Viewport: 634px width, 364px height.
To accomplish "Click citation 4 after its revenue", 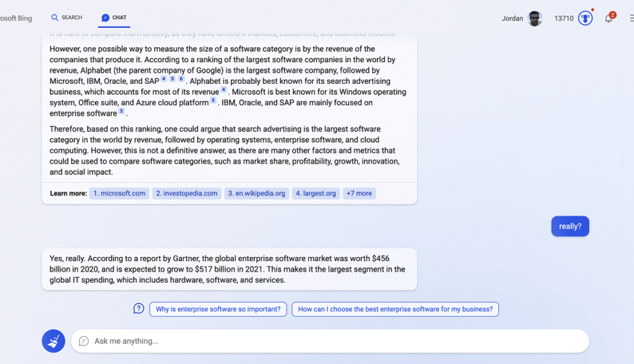I will (x=223, y=89).
